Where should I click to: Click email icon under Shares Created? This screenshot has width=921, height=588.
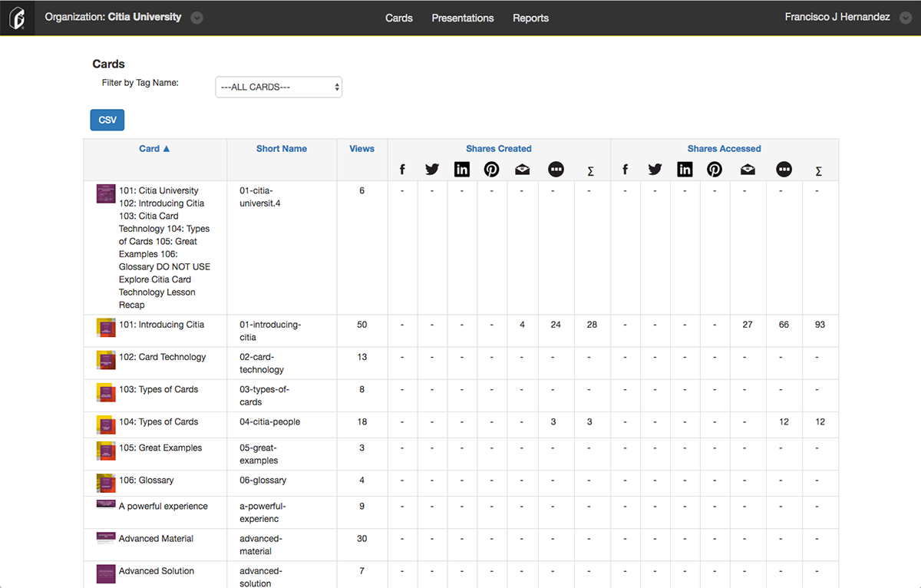pyautogui.click(x=523, y=170)
